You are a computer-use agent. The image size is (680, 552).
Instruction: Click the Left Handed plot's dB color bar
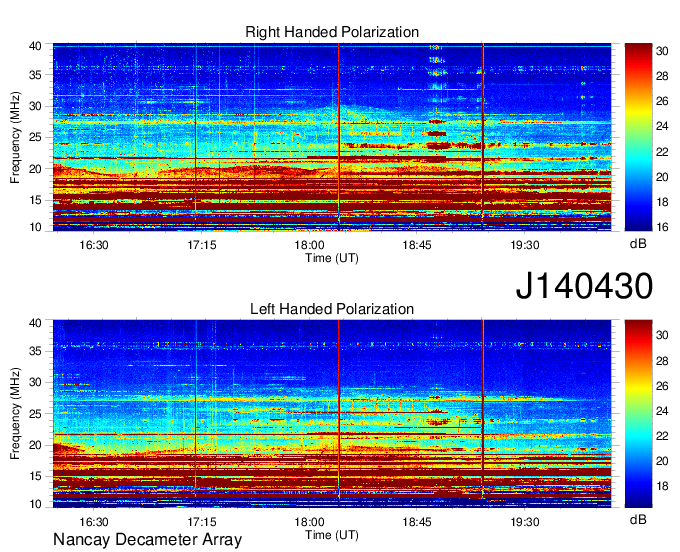[x=638, y=414]
